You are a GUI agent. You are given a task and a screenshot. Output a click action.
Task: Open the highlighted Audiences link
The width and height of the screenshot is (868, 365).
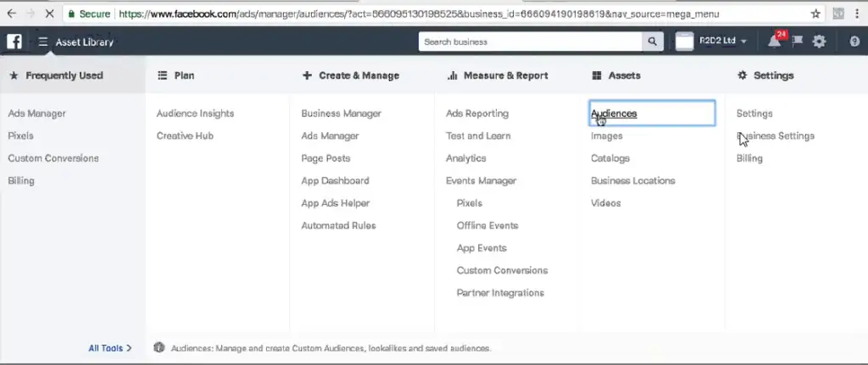pos(614,113)
